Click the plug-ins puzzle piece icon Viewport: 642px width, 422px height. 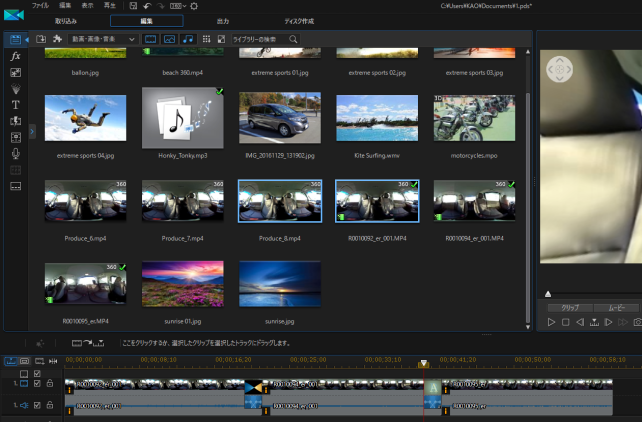[58, 39]
